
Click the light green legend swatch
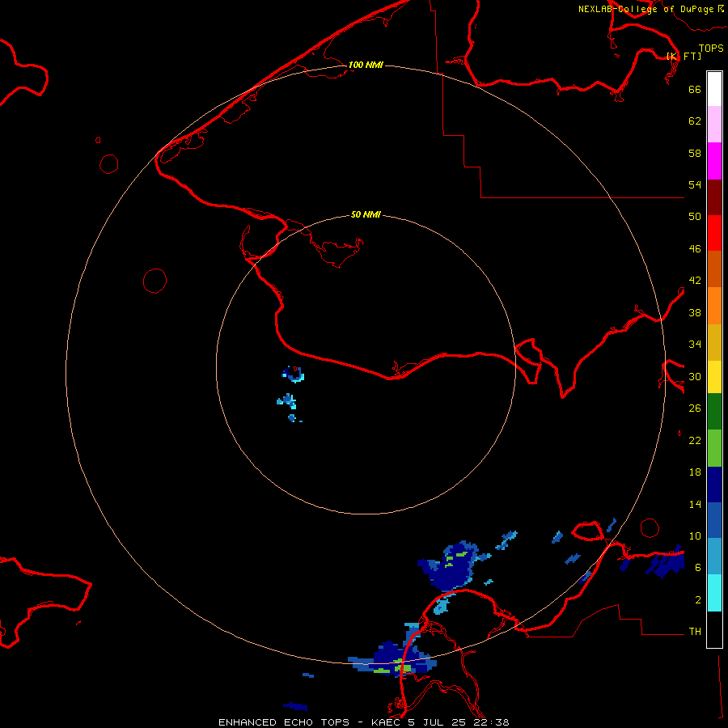pos(714,448)
